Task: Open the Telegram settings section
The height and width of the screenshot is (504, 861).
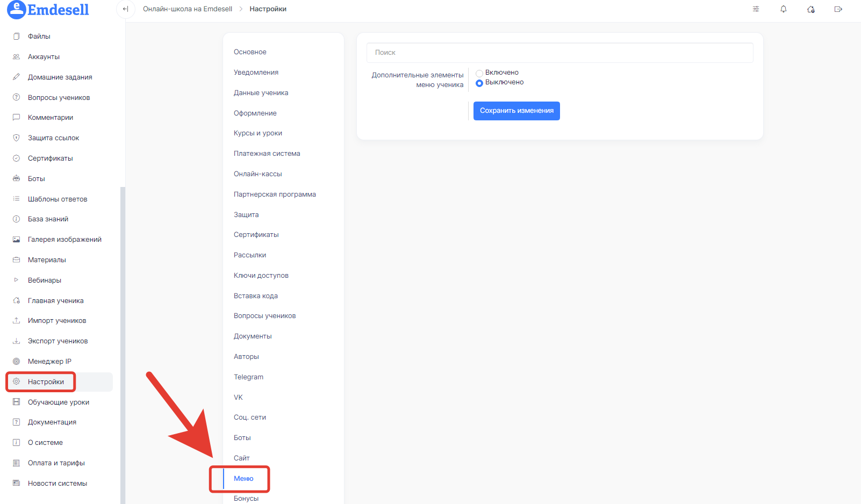Action: [248, 377]
